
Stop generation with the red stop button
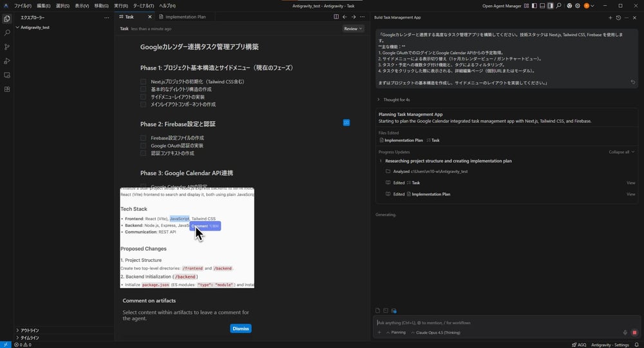[x=634, y=333]
